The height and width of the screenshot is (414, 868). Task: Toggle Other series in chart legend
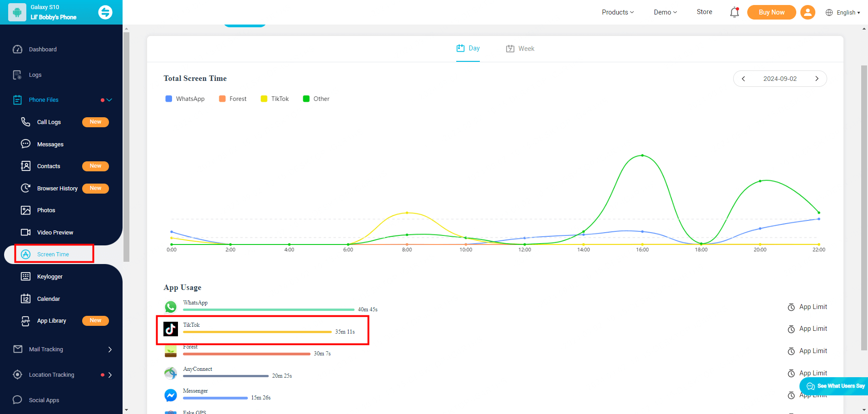(x=316, y=99)
